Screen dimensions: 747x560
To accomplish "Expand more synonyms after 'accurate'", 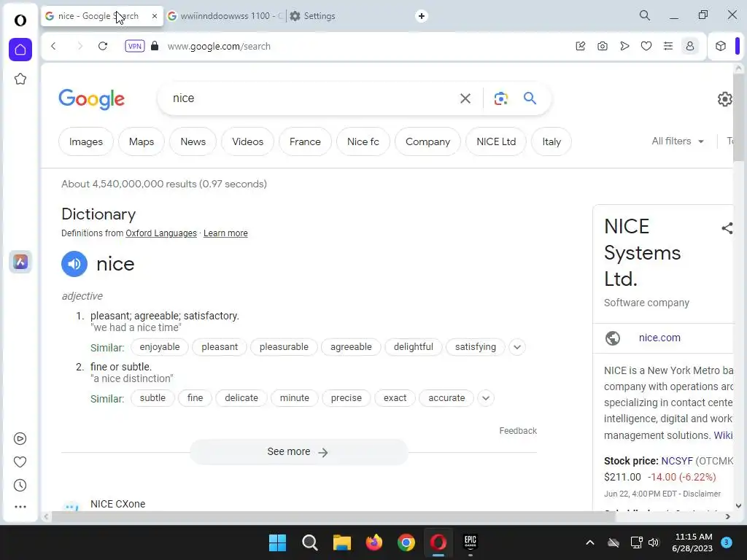I will (485, 398).
